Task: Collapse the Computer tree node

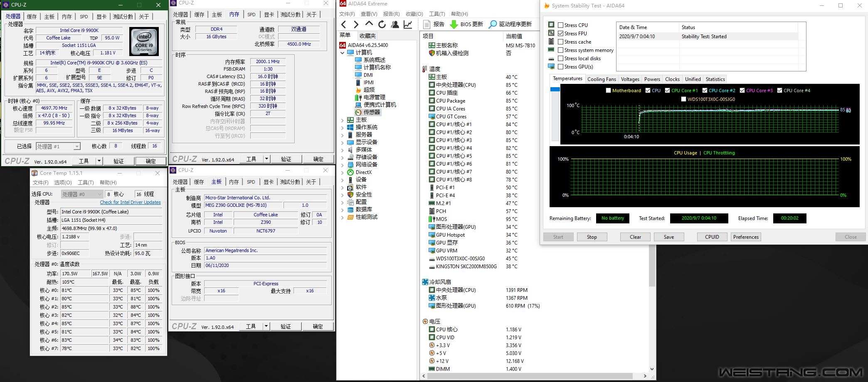Action: point(342,53)
